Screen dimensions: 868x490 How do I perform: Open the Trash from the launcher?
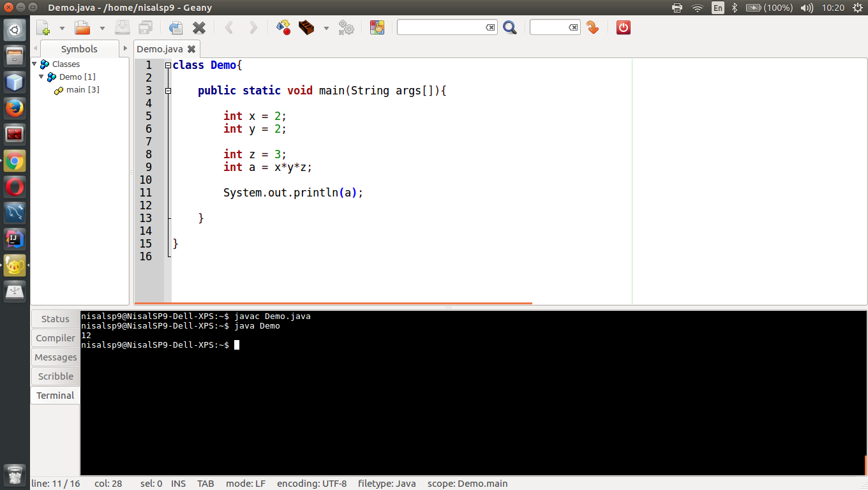tap(15, 475)
